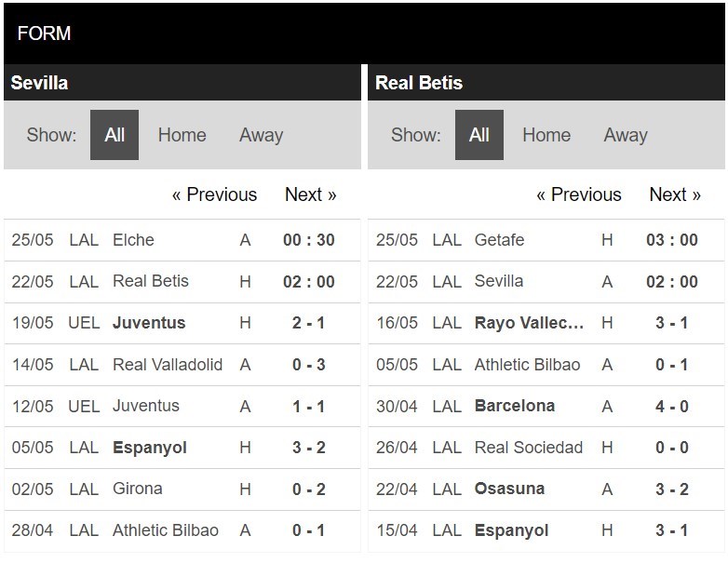Select the All filter under Sevilla

click(115, 135)
